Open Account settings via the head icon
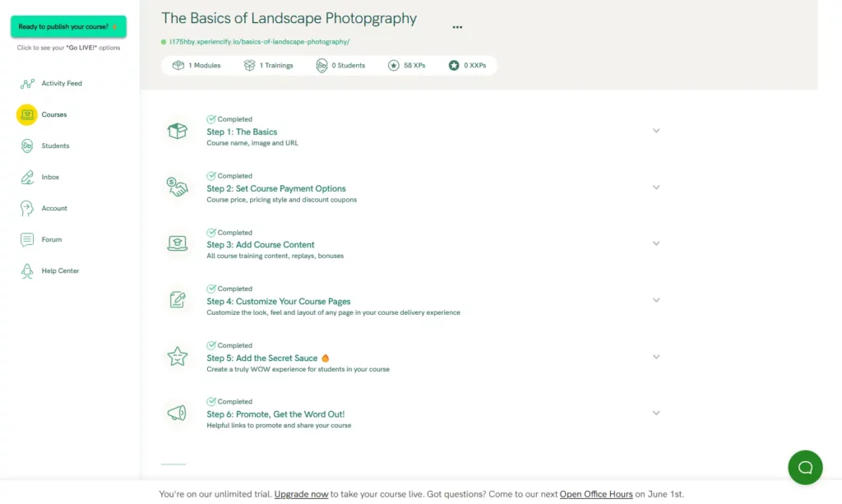The width and height of the screenshot is (842, 504). click(27, 207)
